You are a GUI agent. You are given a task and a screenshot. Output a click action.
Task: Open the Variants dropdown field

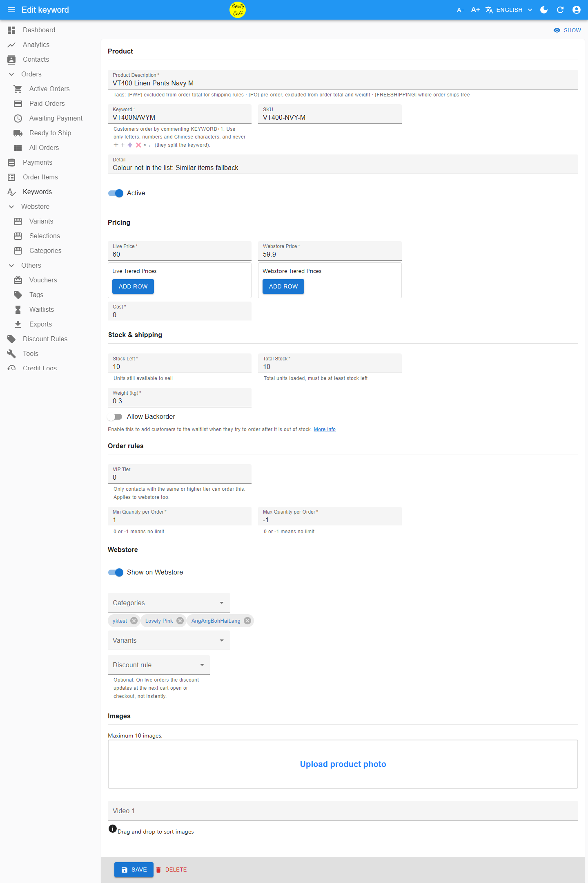click(169, 640)
